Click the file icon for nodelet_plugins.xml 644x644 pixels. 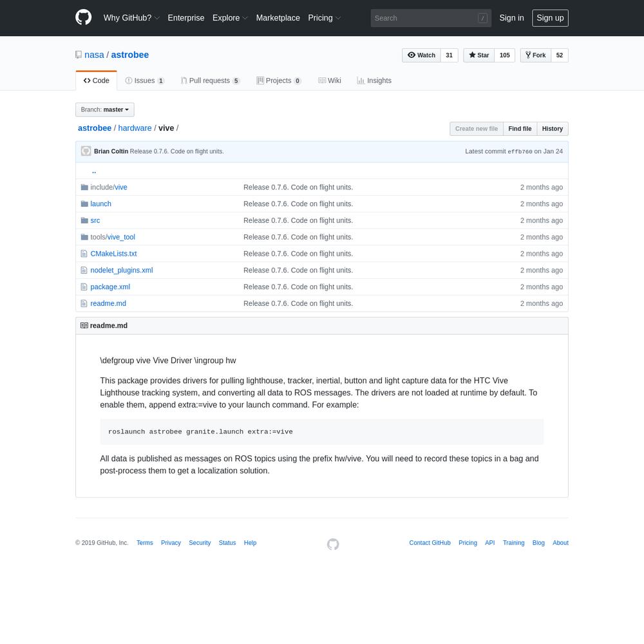84,270
